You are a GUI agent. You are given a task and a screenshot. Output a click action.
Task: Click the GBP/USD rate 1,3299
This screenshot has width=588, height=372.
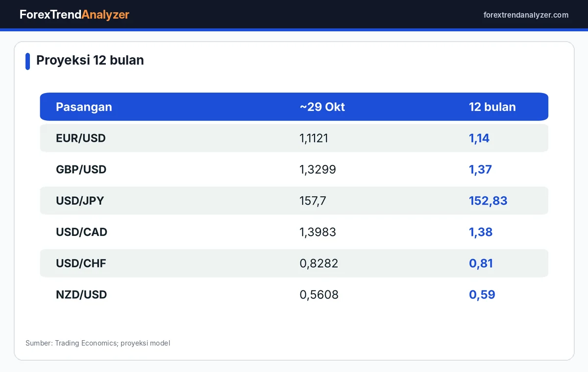click(x=318, y=169)
